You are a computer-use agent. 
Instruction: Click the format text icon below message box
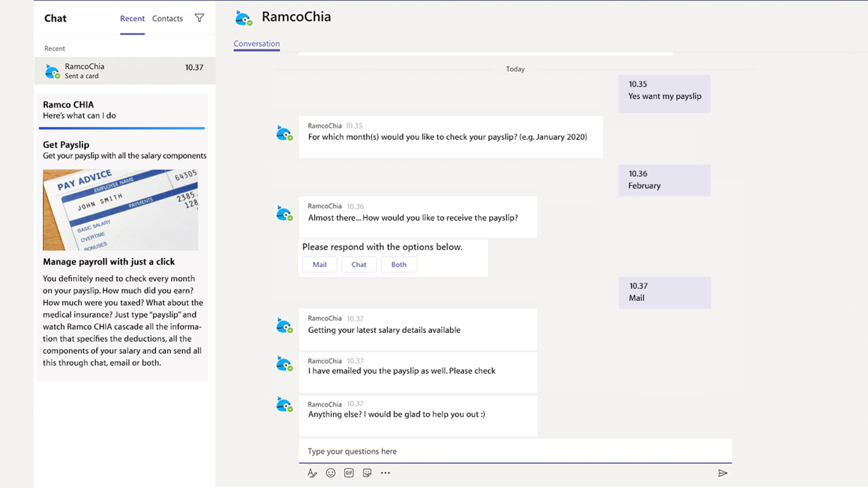point(312,473)
